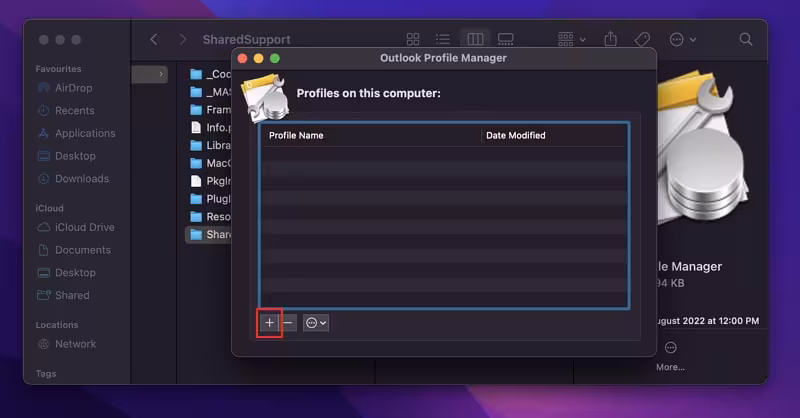Viewport: 800px width, 418px height.
Task: Add a new Outlook profile with plus button
Action: point(269,323)
